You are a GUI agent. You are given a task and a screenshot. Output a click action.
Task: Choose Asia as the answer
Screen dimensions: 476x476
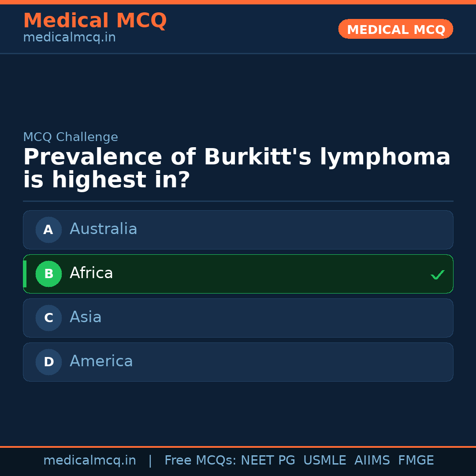238,318
